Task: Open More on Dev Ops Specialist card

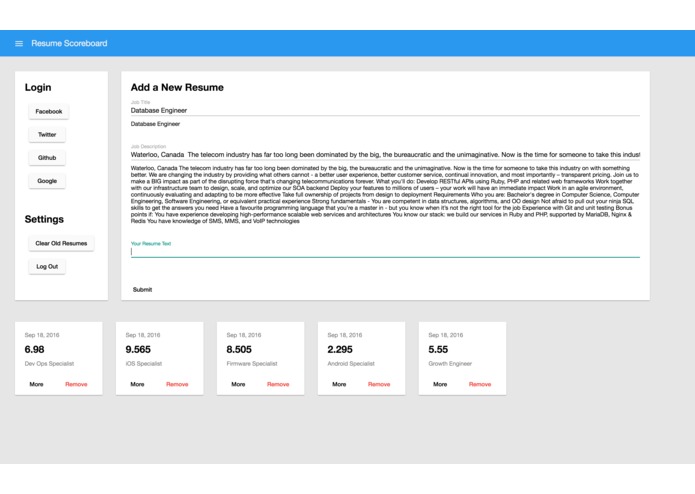Action: [36, 384]
